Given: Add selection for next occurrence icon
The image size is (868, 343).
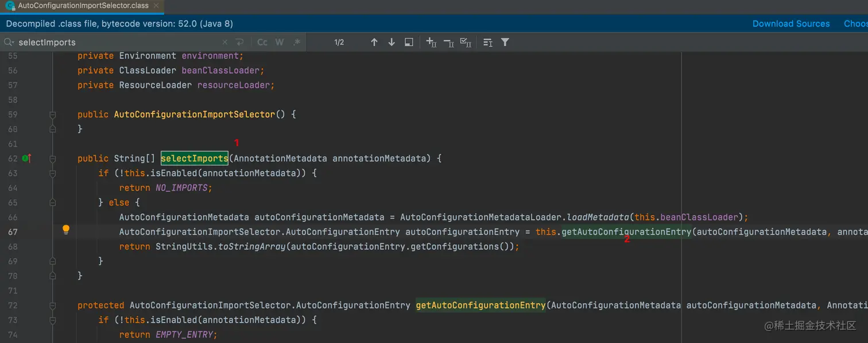Looking at the screenshot, I should (x=432, y=43).
